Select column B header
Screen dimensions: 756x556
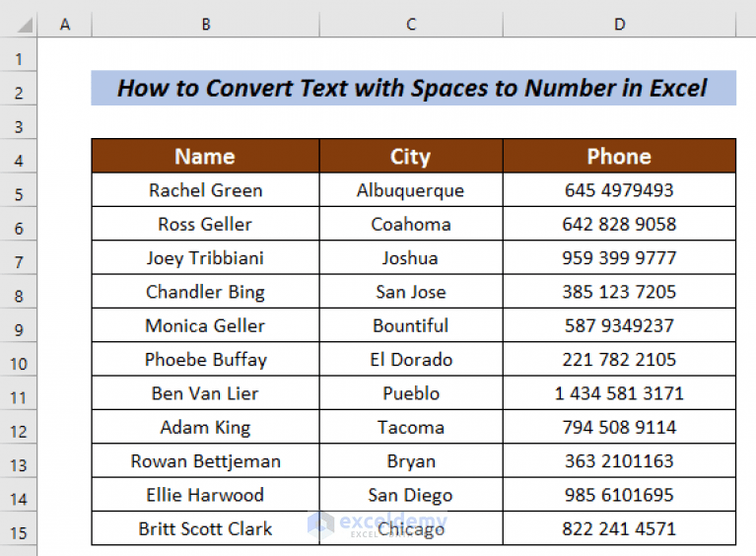pyautogui.click(x=205, y=24)
